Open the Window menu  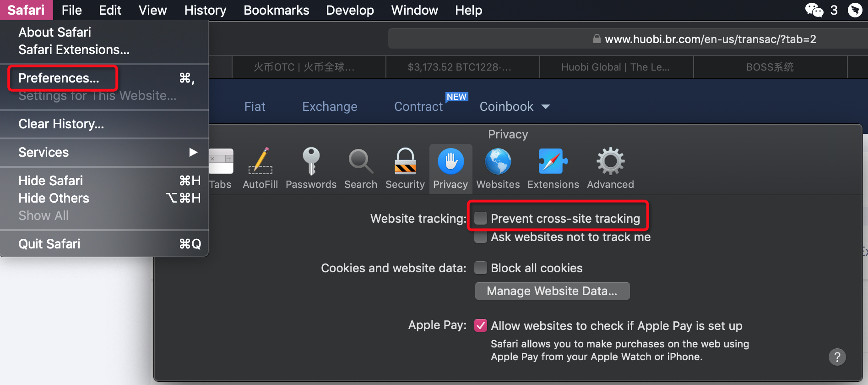[414, 10]
